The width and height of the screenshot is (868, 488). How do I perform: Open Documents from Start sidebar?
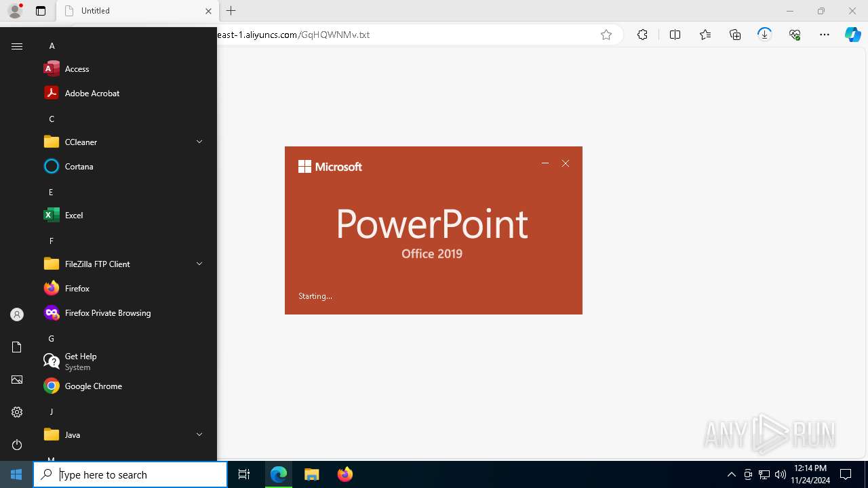(17, 347)
